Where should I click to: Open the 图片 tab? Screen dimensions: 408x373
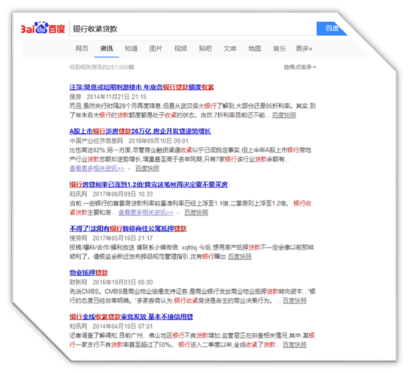(156, 49)
